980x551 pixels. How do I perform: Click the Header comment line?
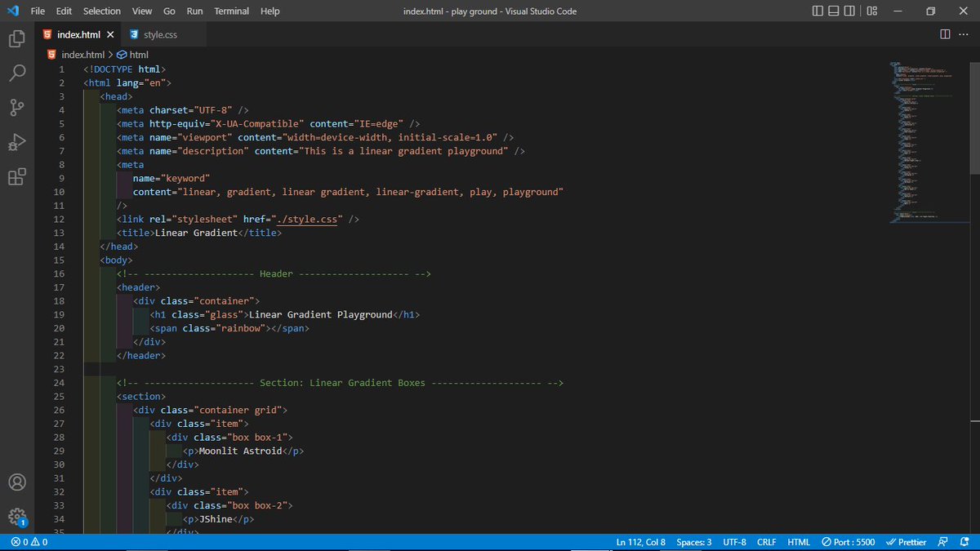[x=274, y=273]
